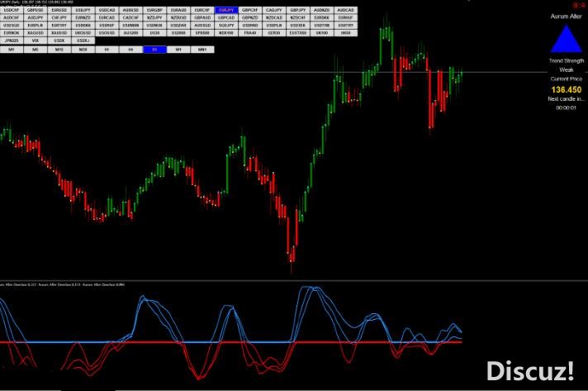Click the AUDSGD symbol button
Image resolution: width=588 pixels, height=391 pixels.
click(x=202, y=25)
